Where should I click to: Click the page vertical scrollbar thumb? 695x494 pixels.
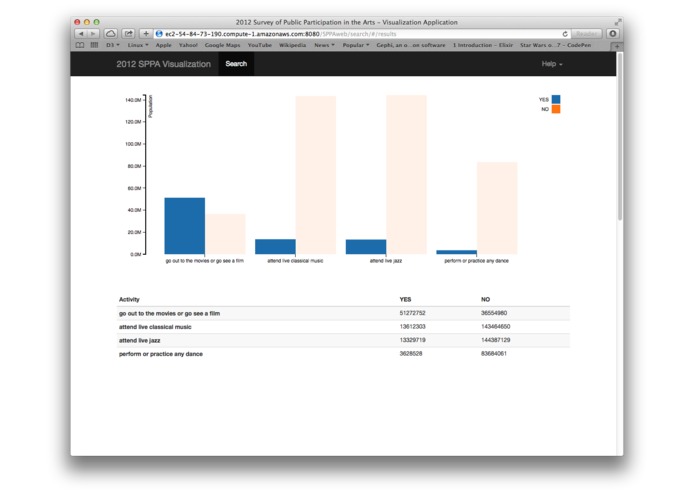620,136
